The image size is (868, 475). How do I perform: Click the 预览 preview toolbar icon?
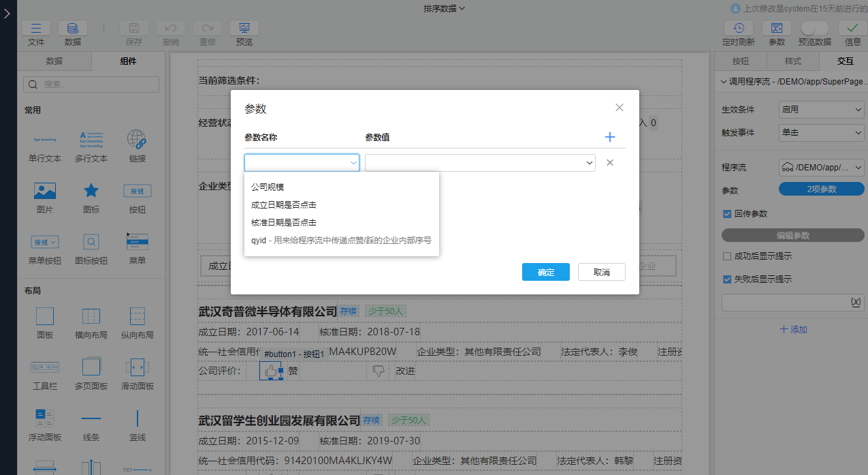click(244, 28)
